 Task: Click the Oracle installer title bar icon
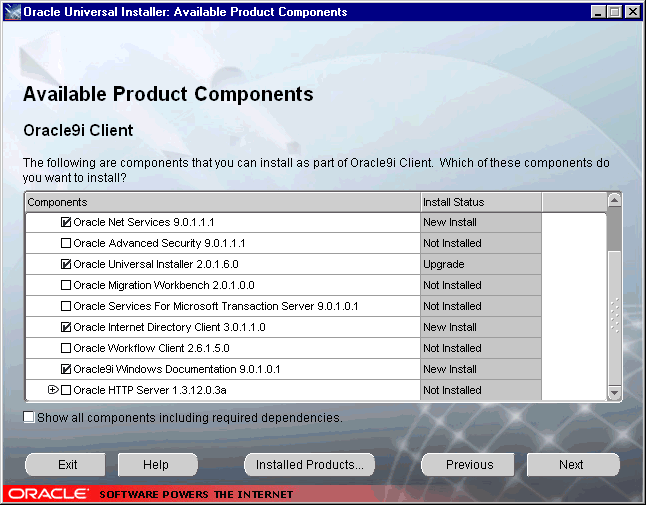(12, 12)
